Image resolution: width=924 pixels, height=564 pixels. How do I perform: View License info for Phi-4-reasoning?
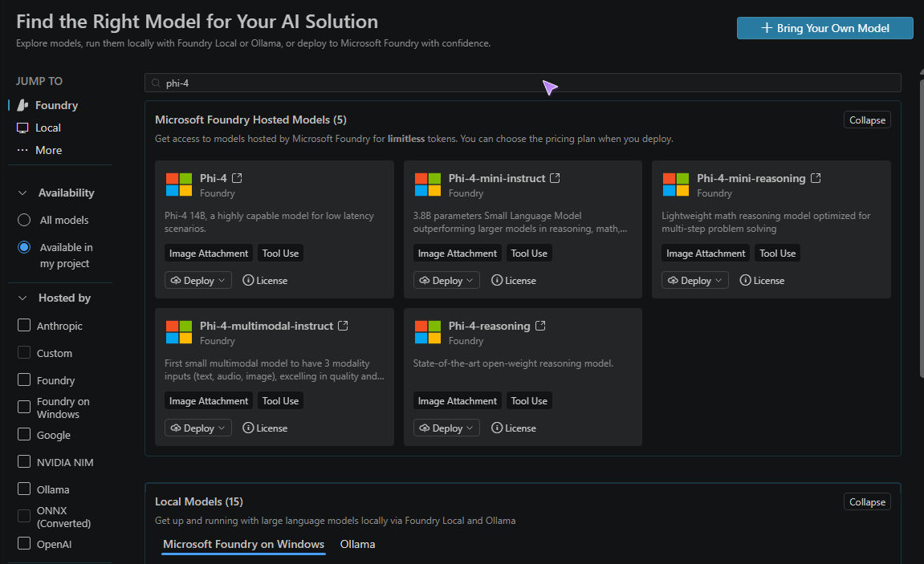click(x=514, y=428)
